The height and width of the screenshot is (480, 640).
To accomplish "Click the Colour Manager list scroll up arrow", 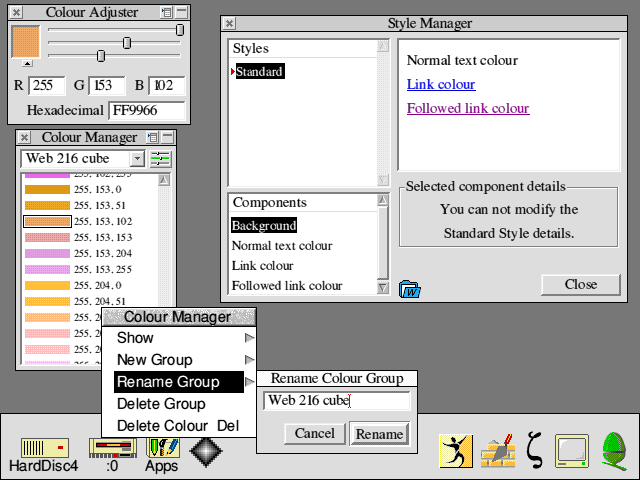I will (164, 180).
